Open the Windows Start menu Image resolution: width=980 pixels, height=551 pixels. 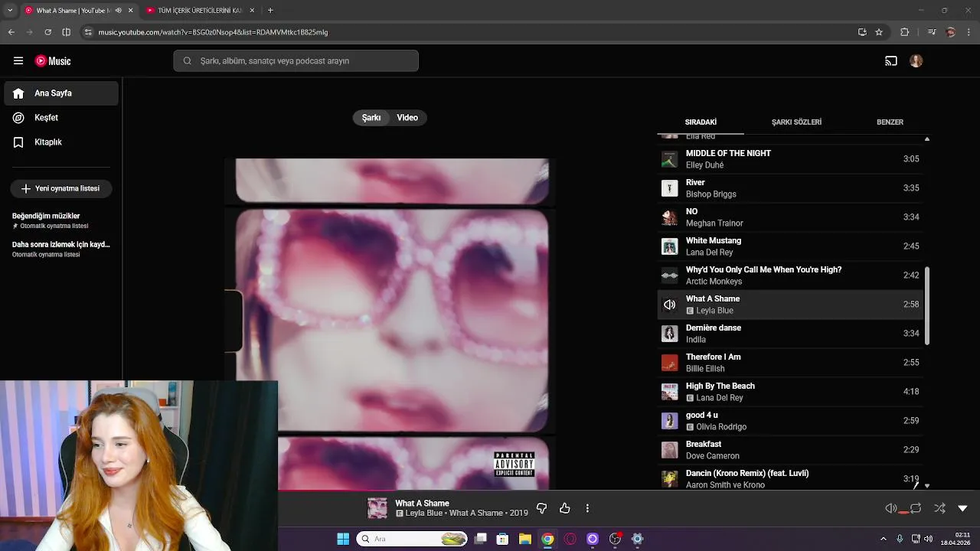(343, 539)
